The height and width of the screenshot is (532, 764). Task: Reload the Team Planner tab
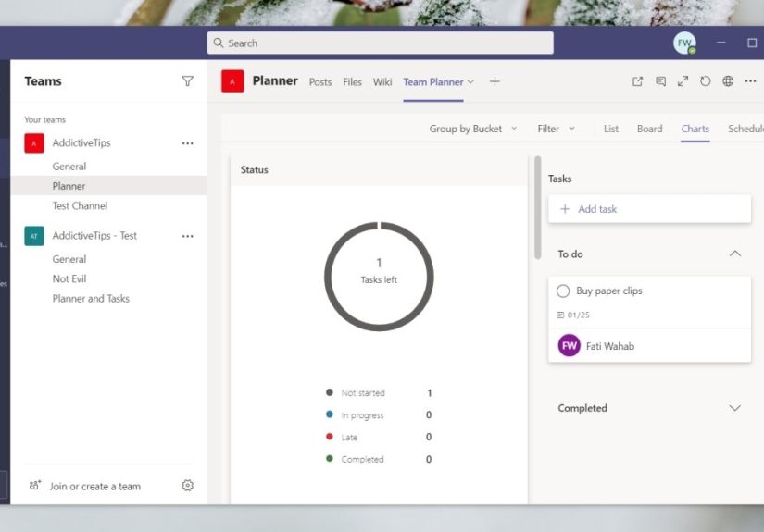point(705,81)
